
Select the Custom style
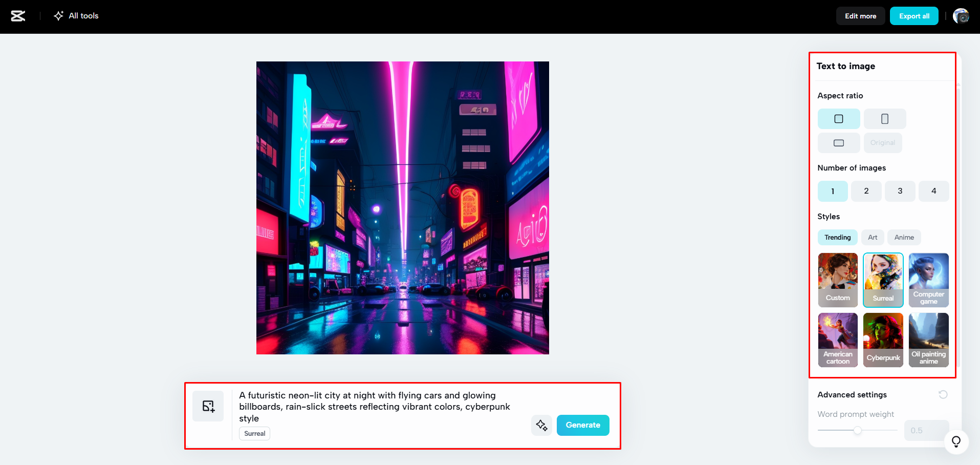tap(838, 280)
